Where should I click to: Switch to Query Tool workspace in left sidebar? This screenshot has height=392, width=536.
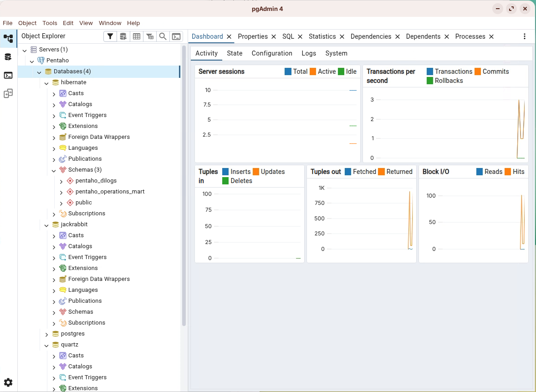(8, 57)
